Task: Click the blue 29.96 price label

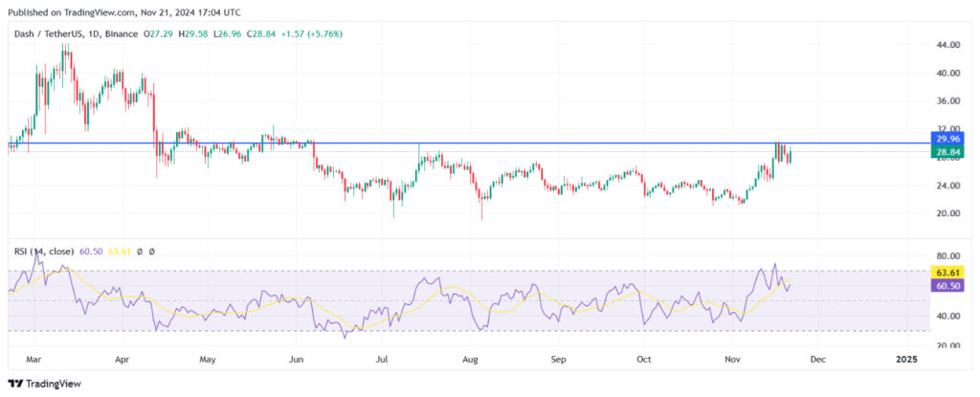Action: (x=947, y=139)
